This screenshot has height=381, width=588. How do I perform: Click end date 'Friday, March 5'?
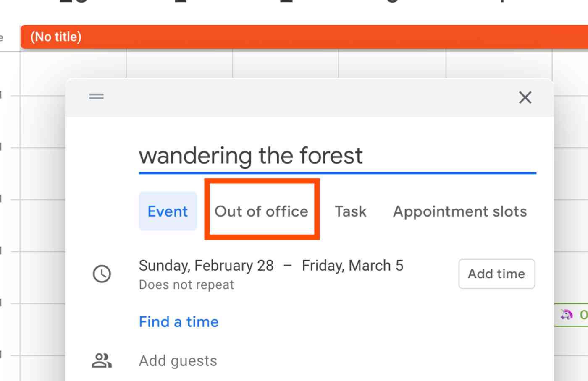(x=352, y=265)
